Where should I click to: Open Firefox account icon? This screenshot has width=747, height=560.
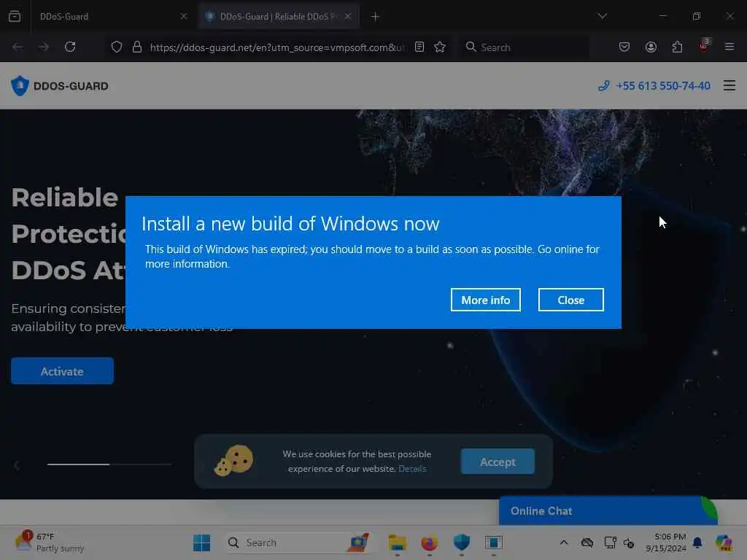pos(651,47)
